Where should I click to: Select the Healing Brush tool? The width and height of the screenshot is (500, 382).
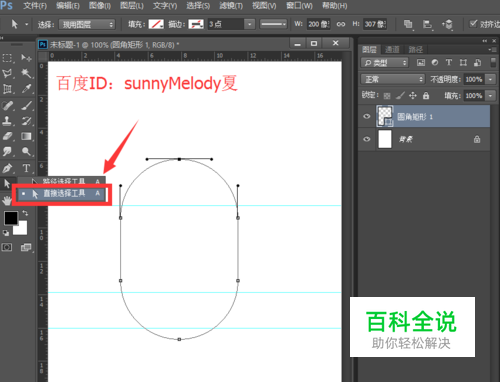[7, 106]
